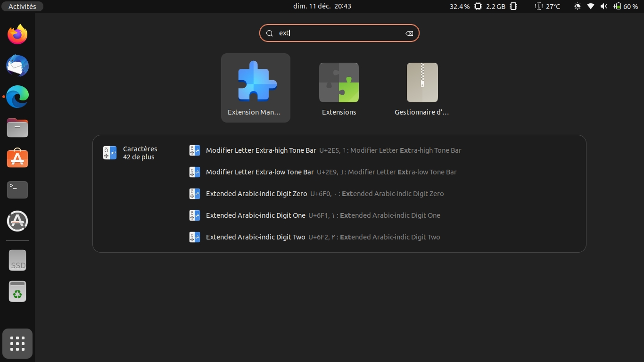The height and width of the screenshot is (362, 644).
Task: Click the Activités button
Action: 22,6
